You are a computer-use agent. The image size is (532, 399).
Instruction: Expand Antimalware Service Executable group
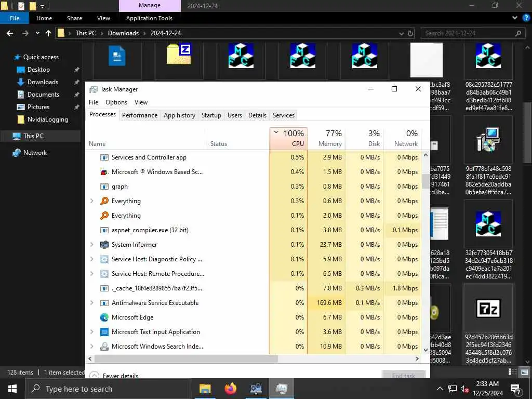tap(91, 303)
